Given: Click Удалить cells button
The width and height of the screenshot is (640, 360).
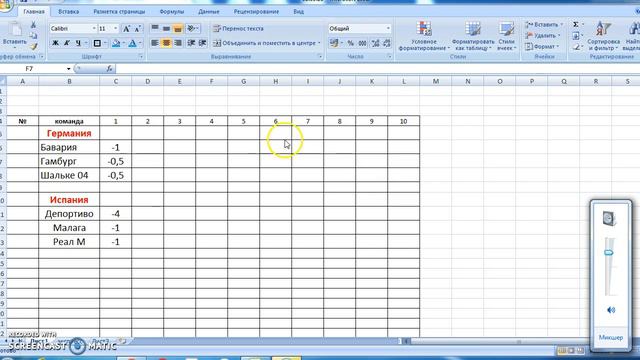Looking at the screenshot, I should (x=543, y=36).
